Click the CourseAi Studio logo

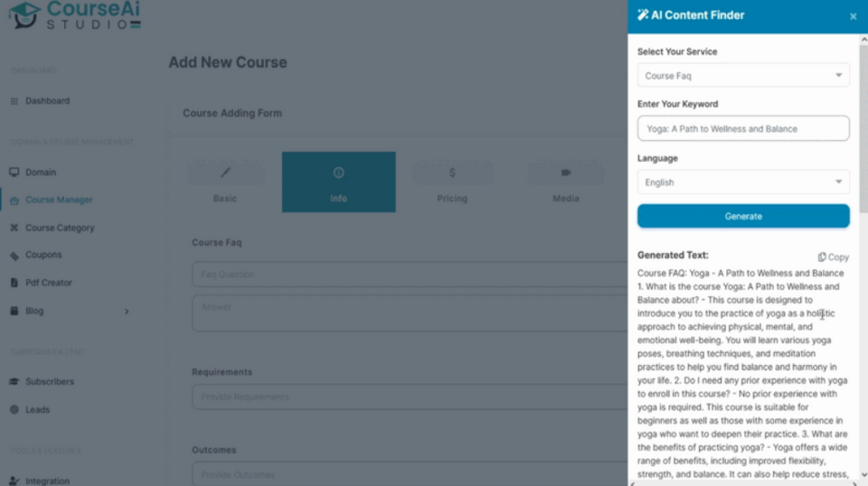pos(75,15)
